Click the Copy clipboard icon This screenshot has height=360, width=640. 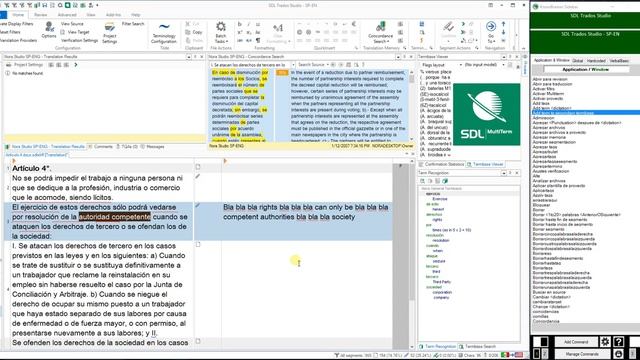[x=188, y=32]
